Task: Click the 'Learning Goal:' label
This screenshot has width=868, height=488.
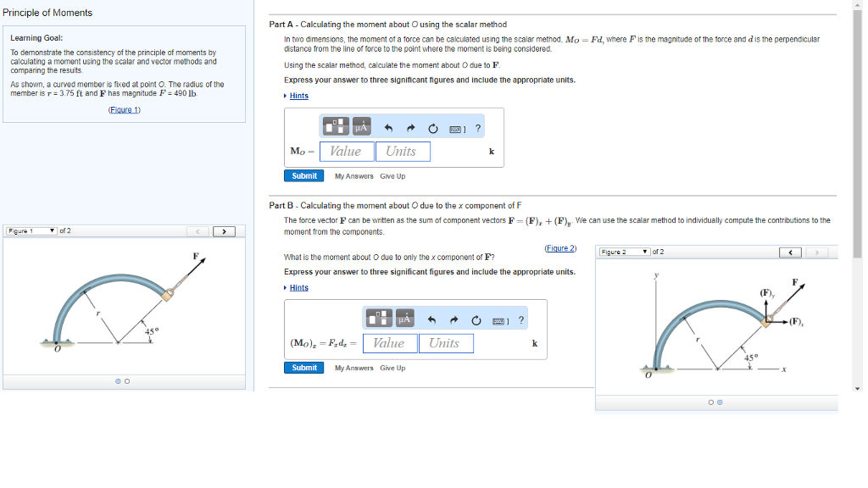Action: (36, 37)
